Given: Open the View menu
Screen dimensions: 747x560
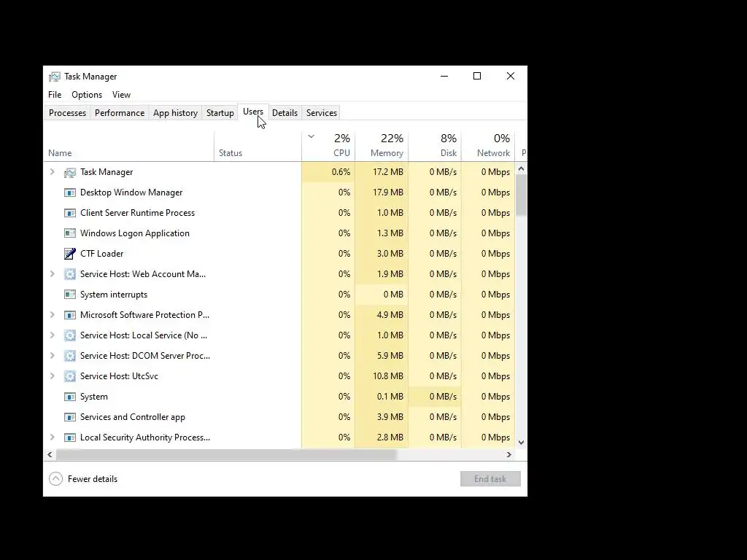Looking at the screenshot, I should tap(122, 95).
